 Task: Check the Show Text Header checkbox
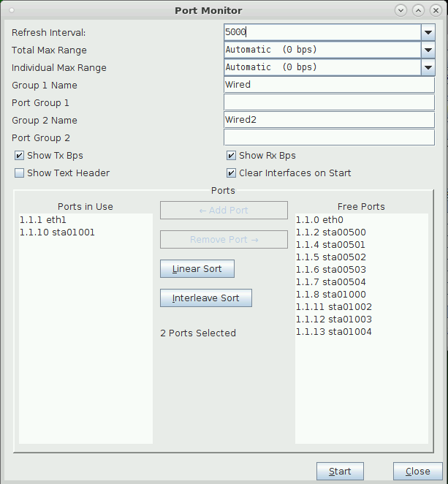pos(20,173)
